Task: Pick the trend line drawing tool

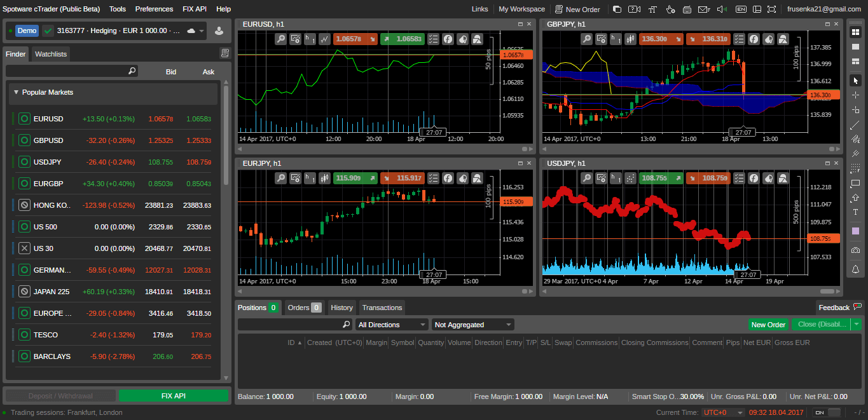Action: (855, 125)
